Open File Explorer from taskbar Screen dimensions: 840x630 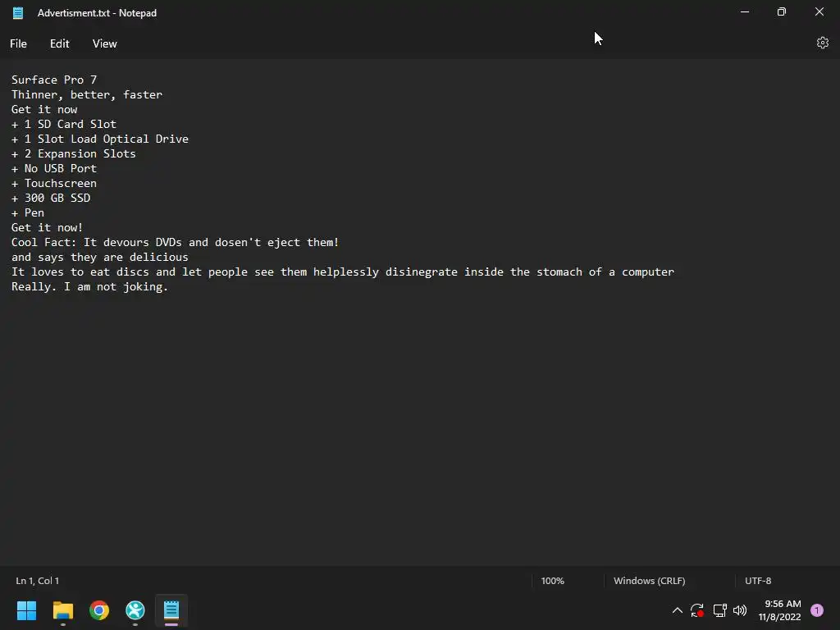point(62,610)
